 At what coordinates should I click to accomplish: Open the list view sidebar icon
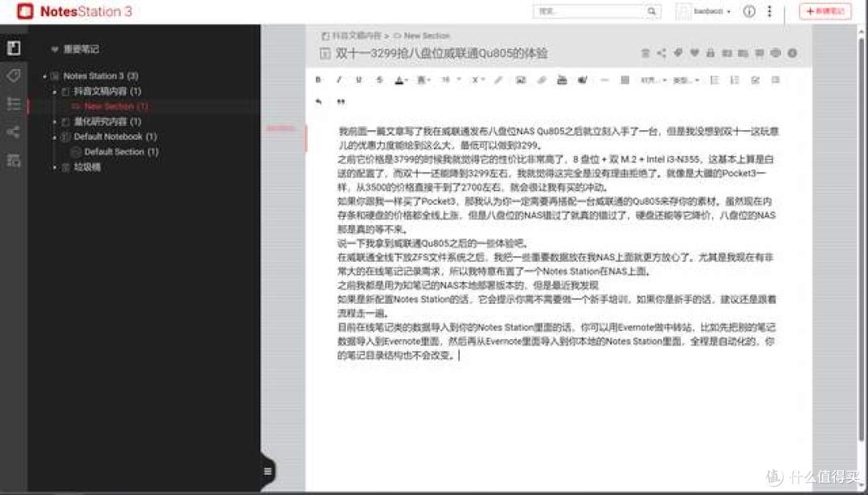[x=14, y=104]
